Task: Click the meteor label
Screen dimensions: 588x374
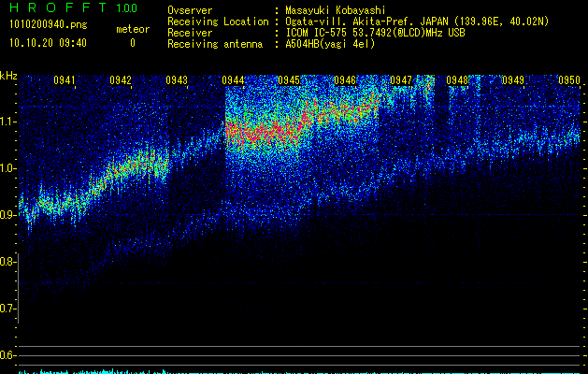Action: pos(133,29)
